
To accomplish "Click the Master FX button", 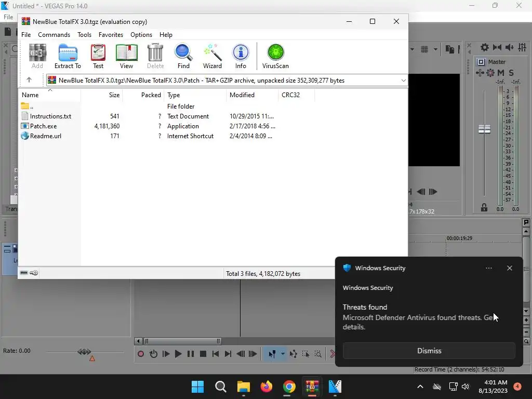I will point(480,73).
